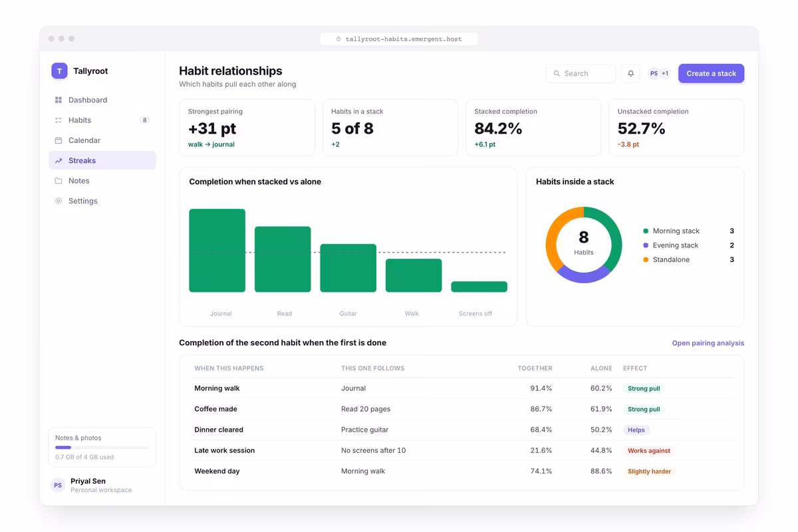The image size is (798, 532).
Task: Click the Morning stack green legend dot
Action: [x=646, y=231]
